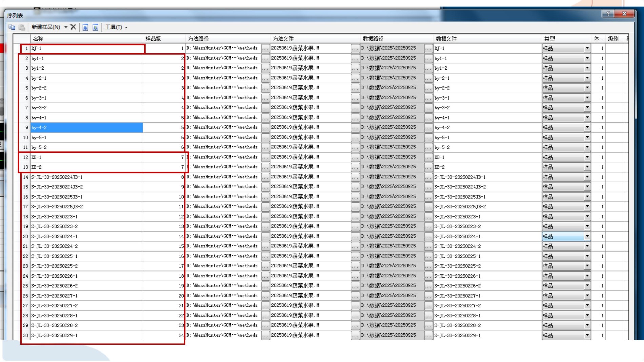Select the highlighted by-4-2 name cell
This screenshot has height=362, width=644.
[86, 128]
